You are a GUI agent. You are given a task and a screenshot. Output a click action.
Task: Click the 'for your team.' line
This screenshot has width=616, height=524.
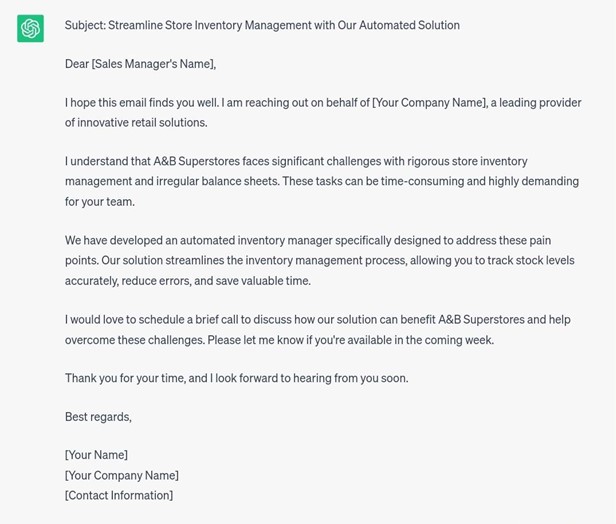[100, 202]
